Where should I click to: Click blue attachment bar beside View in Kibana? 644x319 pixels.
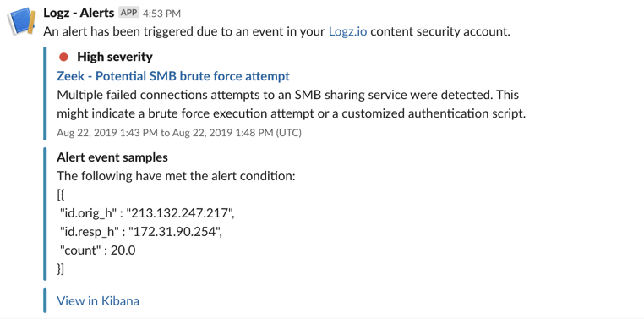click(45, 300)
